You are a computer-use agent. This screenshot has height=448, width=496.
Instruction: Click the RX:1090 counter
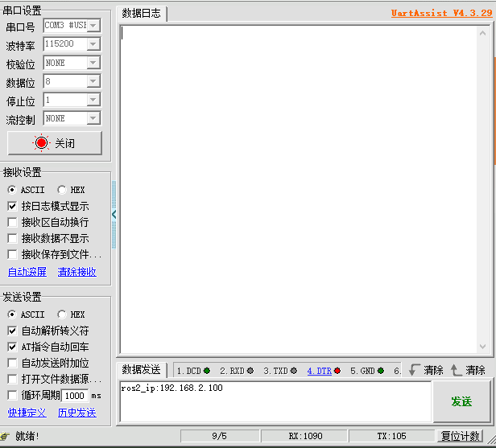click(x=305, y=436)
